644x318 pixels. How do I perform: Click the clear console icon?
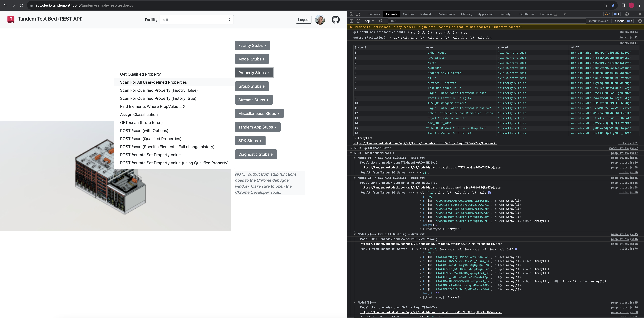tap(358, 21)
